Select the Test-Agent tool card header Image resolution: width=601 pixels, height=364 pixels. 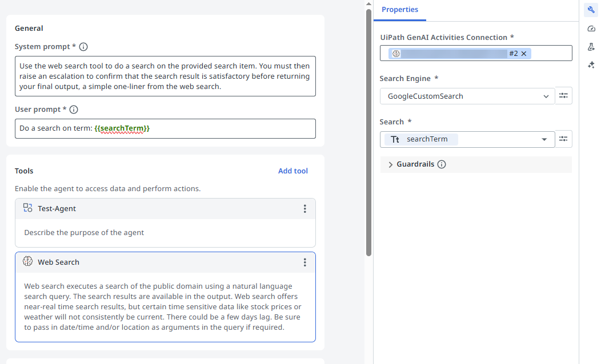click(165, 209)
